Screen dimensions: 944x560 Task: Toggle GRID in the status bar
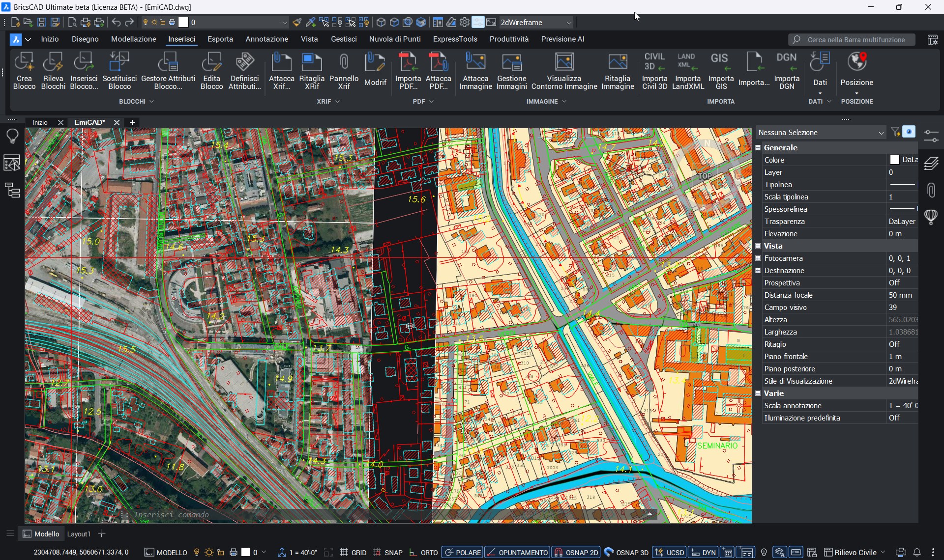click(x=353, y=553)
